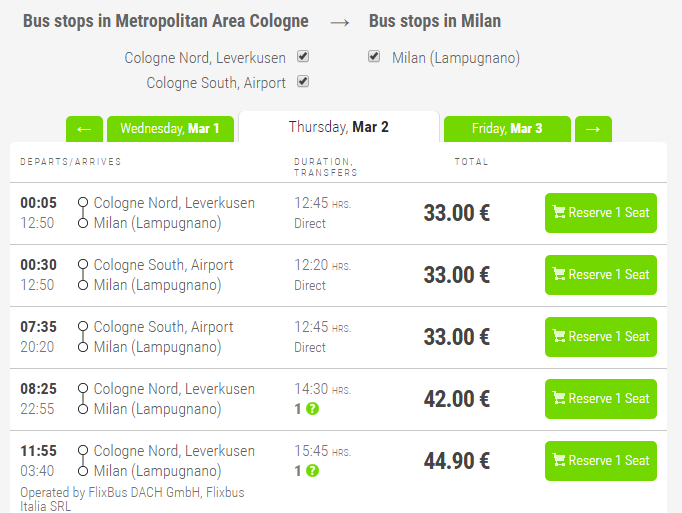The image size is (682, 513).
Task: Click the Total column header
Action: (x=471, y=162)
